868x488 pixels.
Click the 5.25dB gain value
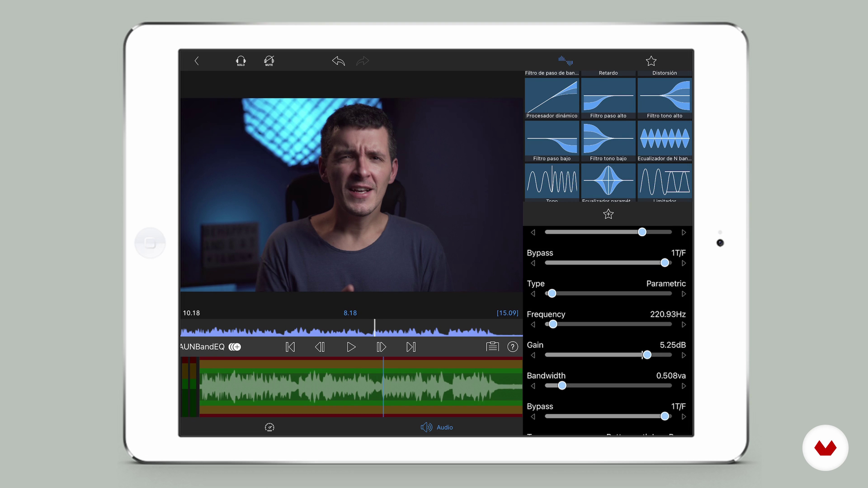[x=672, y=345]
